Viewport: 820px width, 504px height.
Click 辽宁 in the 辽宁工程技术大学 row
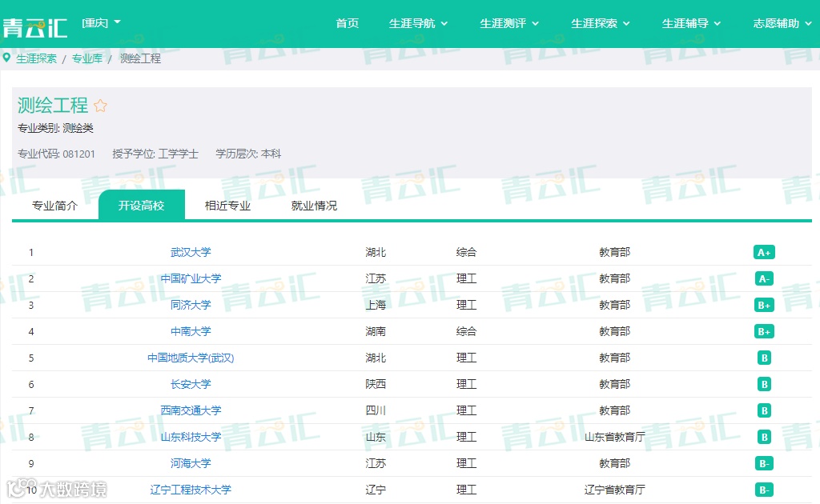pos(376,490)
